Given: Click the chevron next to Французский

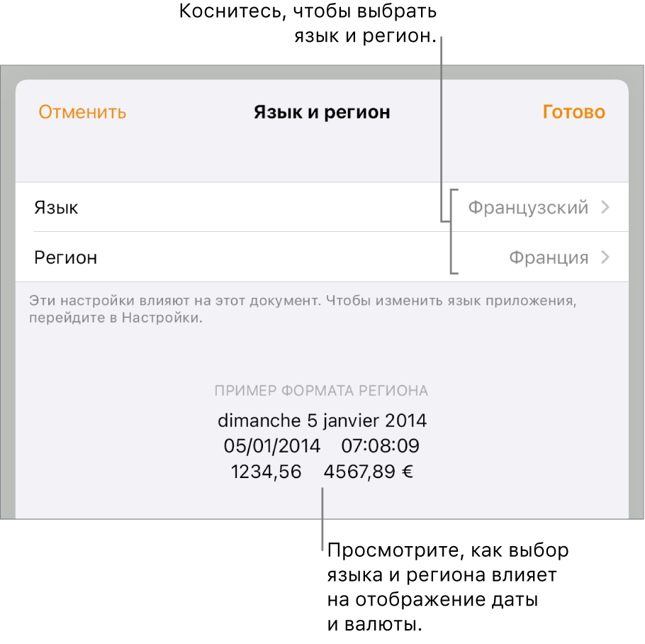Looking at the screenshot, I should click(x=605, y=207).
